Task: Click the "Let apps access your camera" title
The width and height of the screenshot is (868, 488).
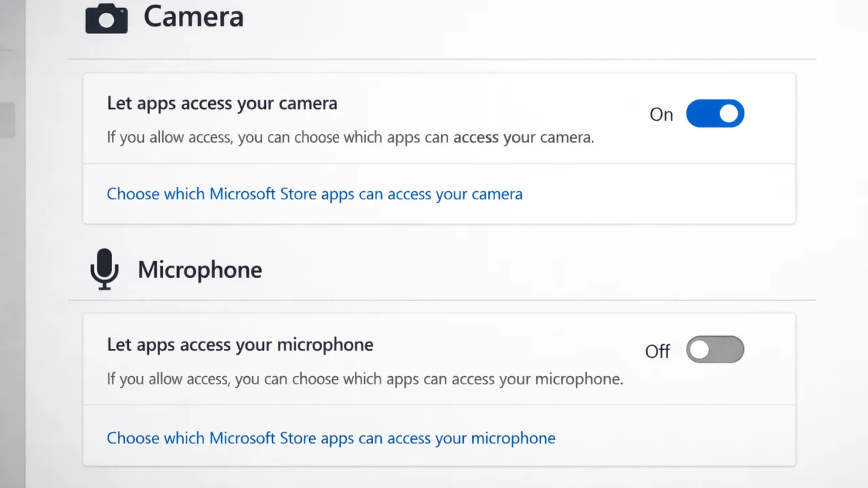Action: [222, 103]
